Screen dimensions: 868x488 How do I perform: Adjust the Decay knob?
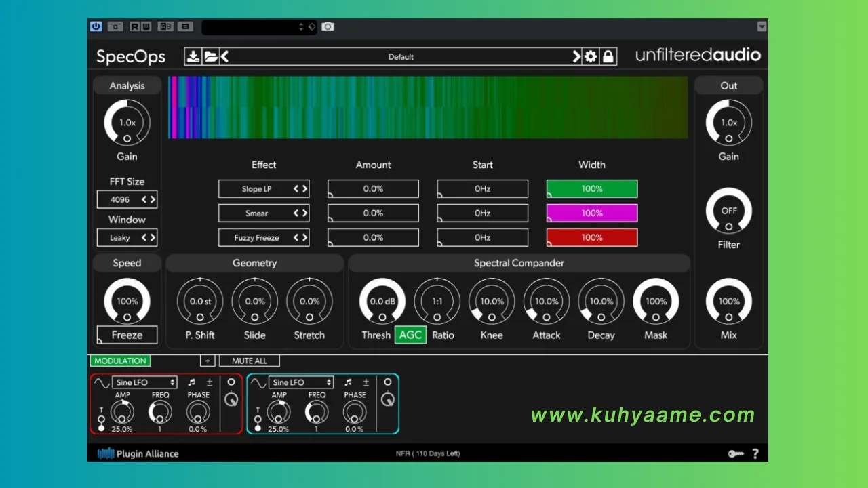[601, 301]
